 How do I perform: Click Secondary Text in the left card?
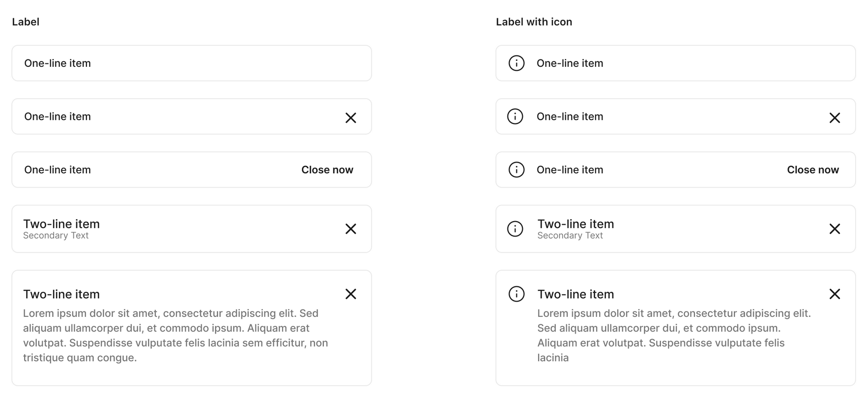[56, 235]
